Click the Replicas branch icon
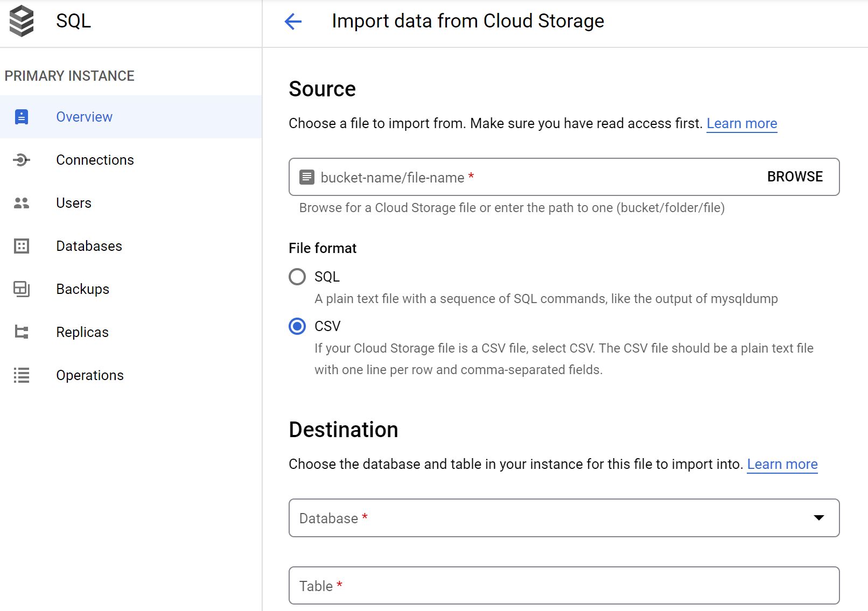Screen dimensions: 868x611 click(22, 332)
